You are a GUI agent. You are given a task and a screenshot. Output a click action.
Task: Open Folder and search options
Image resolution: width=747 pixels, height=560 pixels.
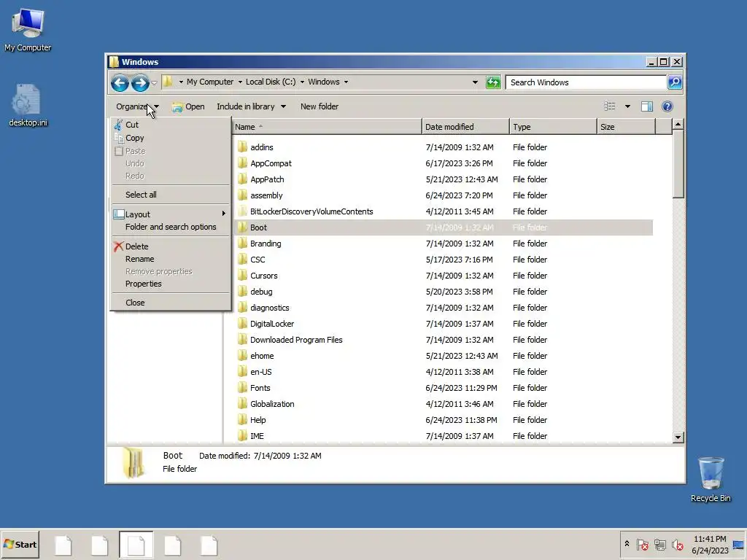click(169, 227)
